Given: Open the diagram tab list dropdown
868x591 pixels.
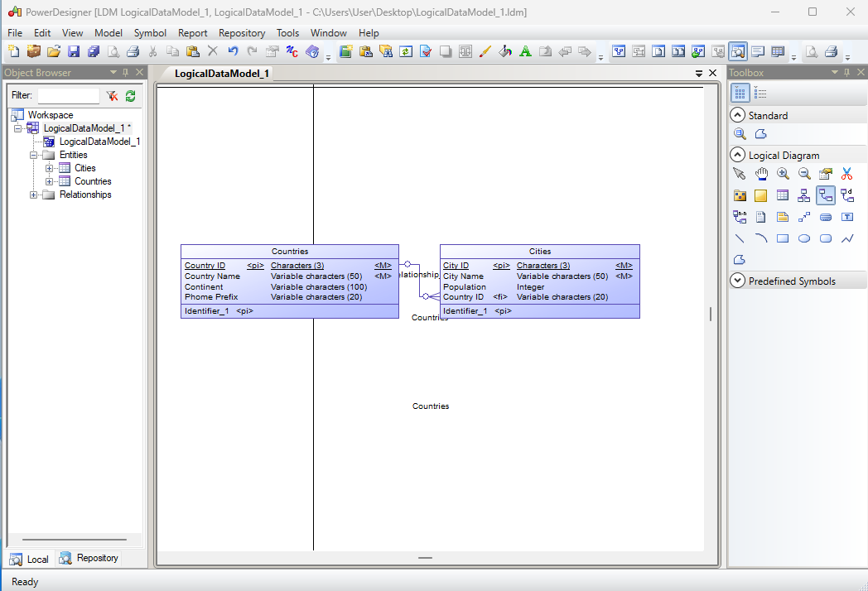Looking at the screenshot, I should pos(698,73).
